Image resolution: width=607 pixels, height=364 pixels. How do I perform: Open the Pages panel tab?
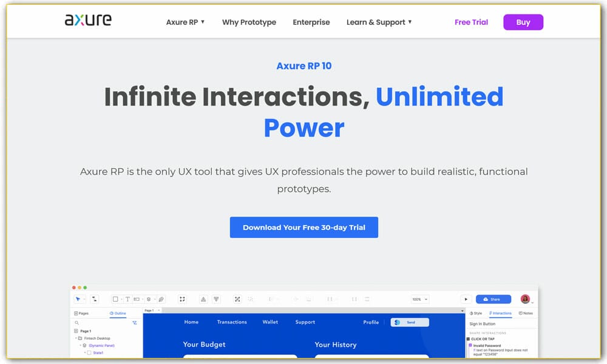(x=81, y=313)
